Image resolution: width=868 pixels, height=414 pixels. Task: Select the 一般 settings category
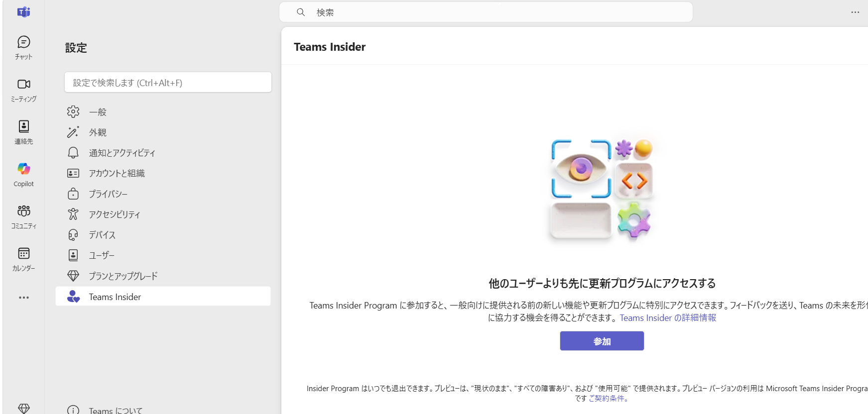click(163, 112)
